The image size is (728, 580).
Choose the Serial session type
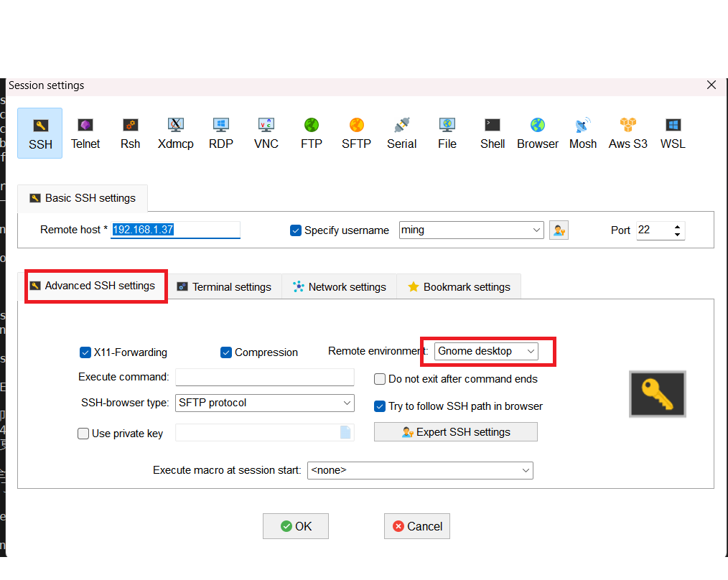[x=401, y=132]
